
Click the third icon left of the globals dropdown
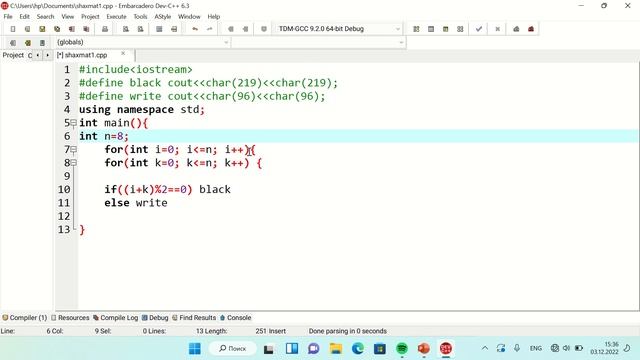tap(42, 42)
